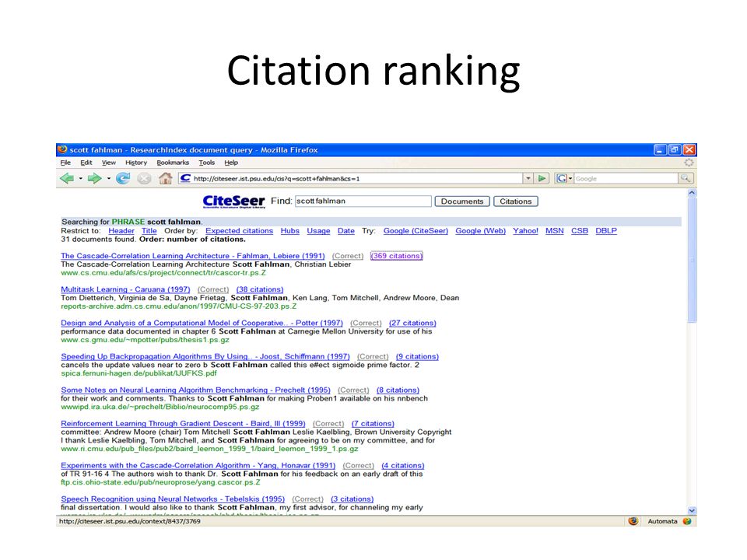Click the Back arrow navigation icon
The image size is (747, 560).
point(67,179)
